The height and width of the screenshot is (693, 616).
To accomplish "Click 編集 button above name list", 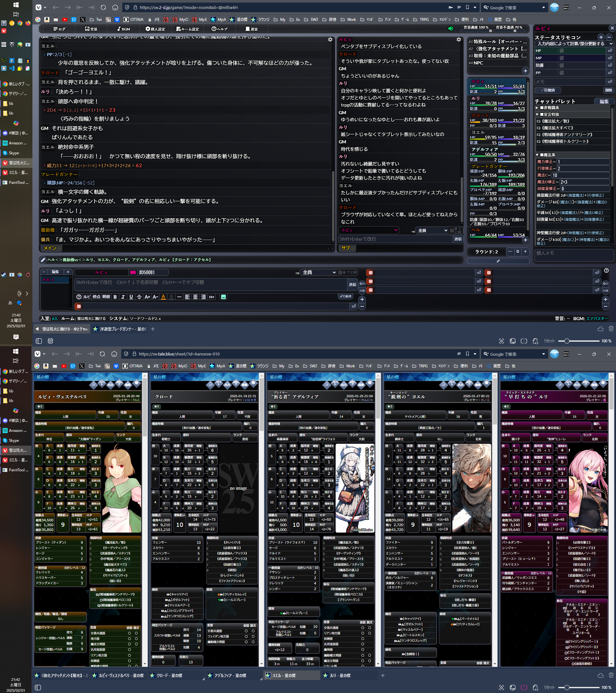I will click(x=55, y=272).
